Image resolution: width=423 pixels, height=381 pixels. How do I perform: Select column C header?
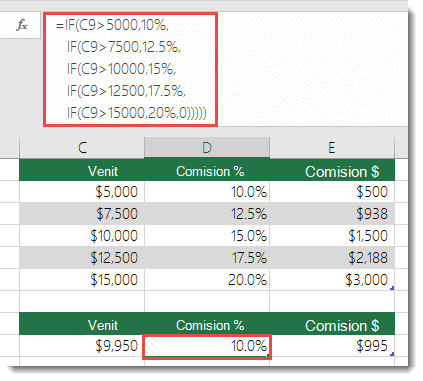(82, 147)
